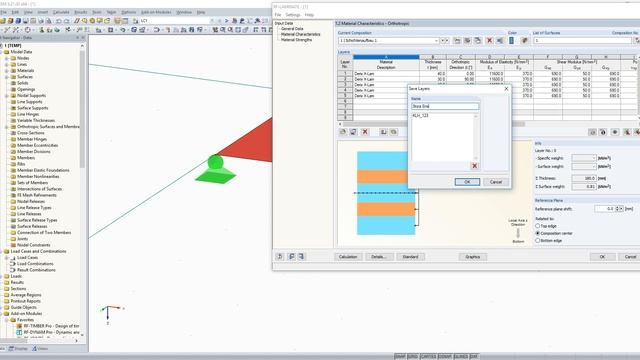
Task: Click the import layer icon below the table
Action: click(383, 132)
